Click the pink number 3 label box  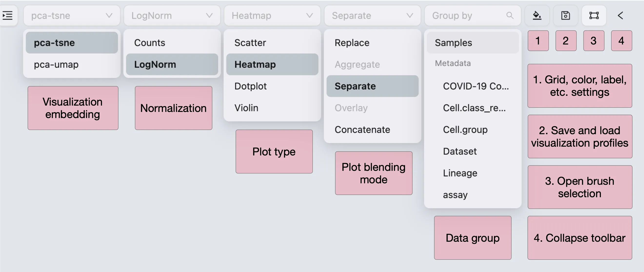click(x=594, y=41)
